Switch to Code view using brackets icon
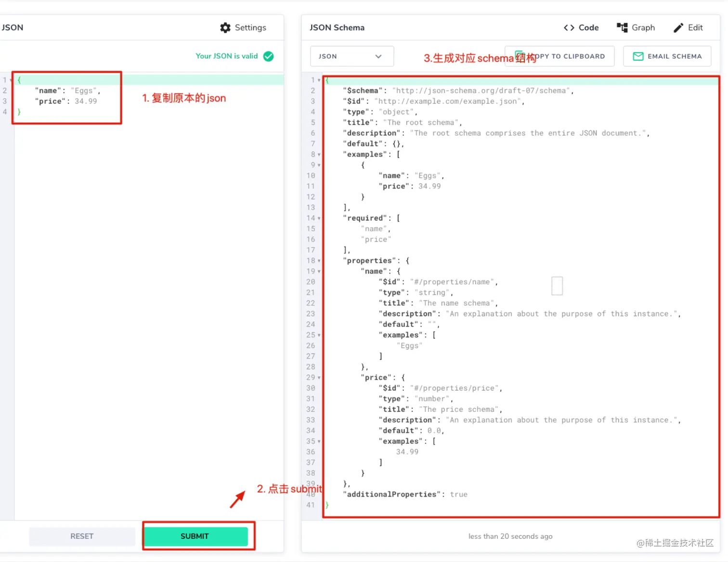Screen dimensions: 728x562 (569, 28)
